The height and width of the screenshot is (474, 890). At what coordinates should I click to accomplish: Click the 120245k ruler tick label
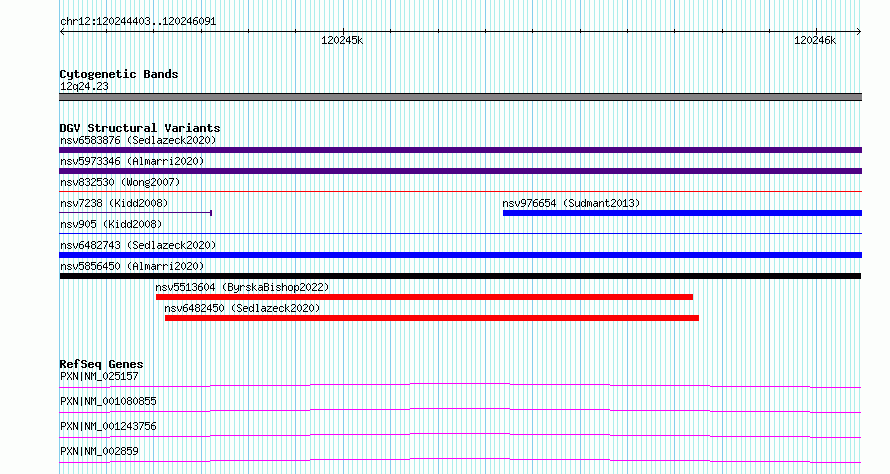342,40
